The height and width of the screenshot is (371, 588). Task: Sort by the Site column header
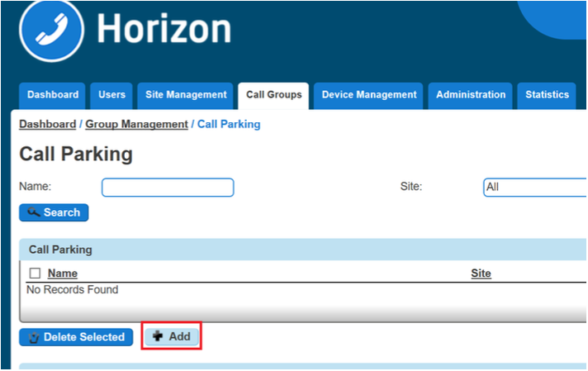[481, 273]
